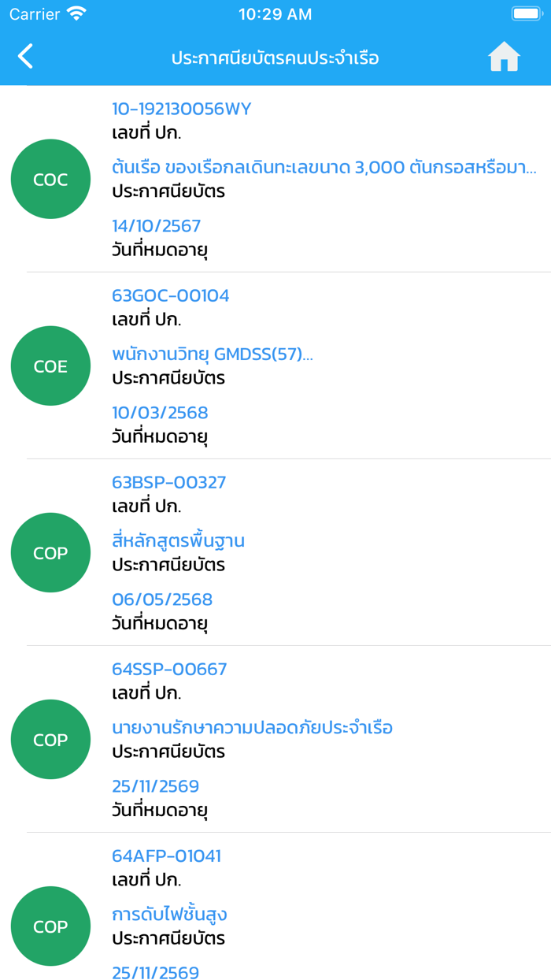Tap the green COE badge

click(x=50, y=366)
